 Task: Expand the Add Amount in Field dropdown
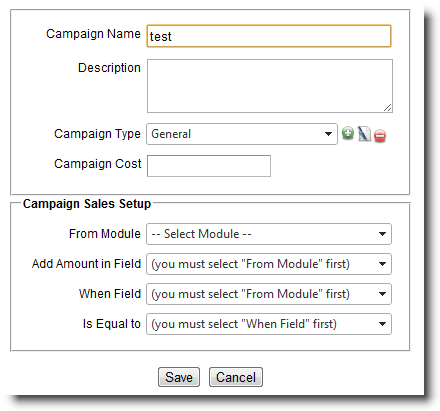[x=269, y=264]
